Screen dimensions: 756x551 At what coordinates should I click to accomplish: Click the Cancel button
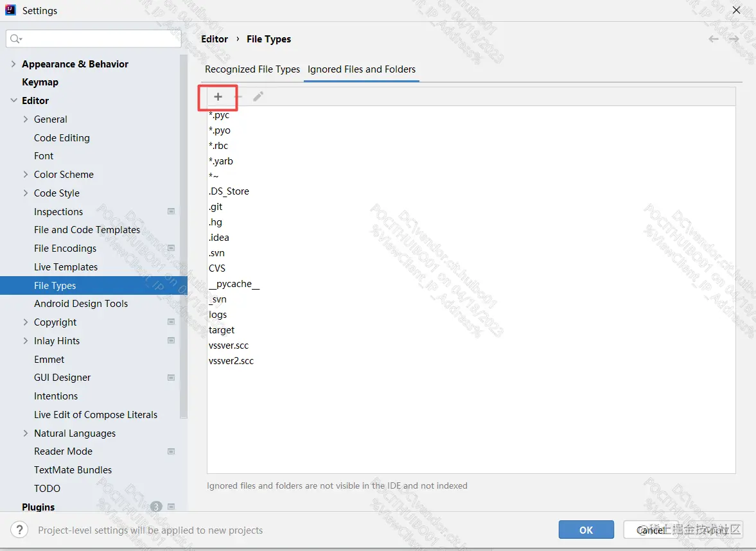pos(651,530)
